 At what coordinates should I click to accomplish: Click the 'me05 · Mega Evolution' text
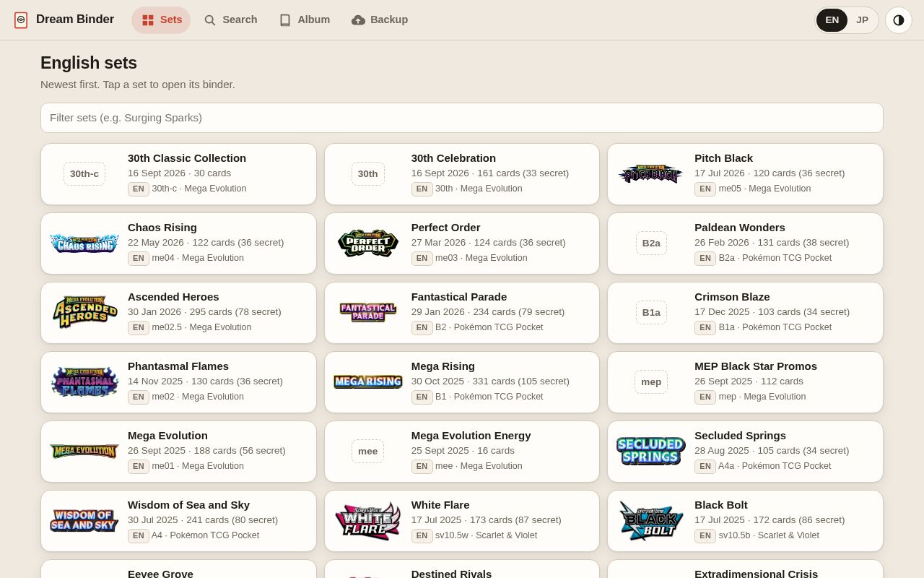click(x=764, y=189)
